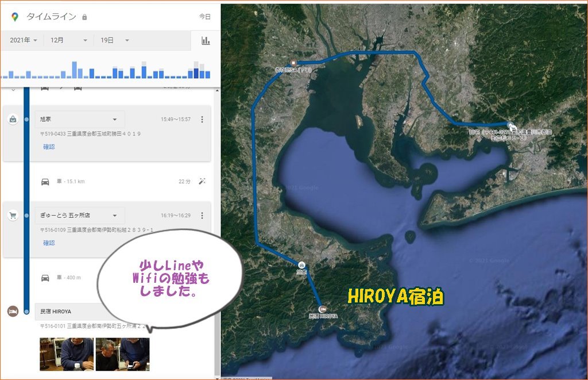Open the 19日 day dropdown
Screen dimensions: 588x380
click(x=115, y=40)
